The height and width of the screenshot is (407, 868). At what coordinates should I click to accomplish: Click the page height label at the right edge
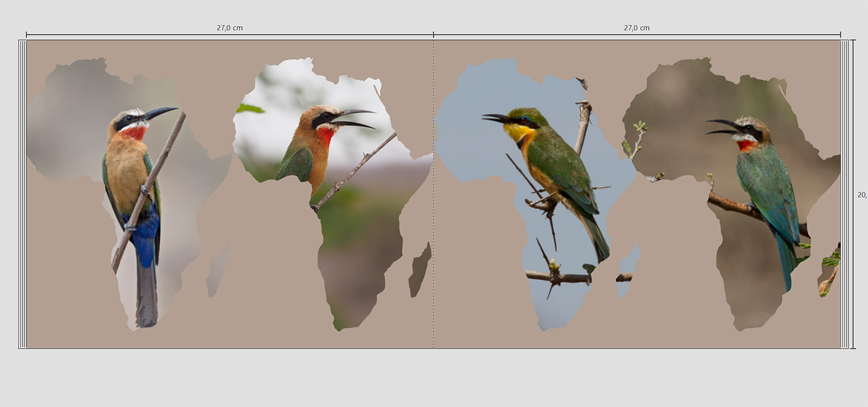862,195
